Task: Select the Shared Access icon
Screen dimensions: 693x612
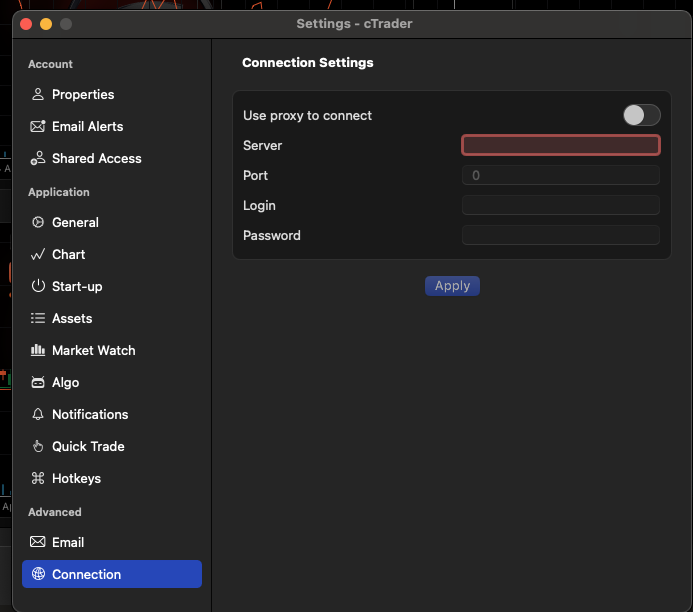Action: [38, 158]
